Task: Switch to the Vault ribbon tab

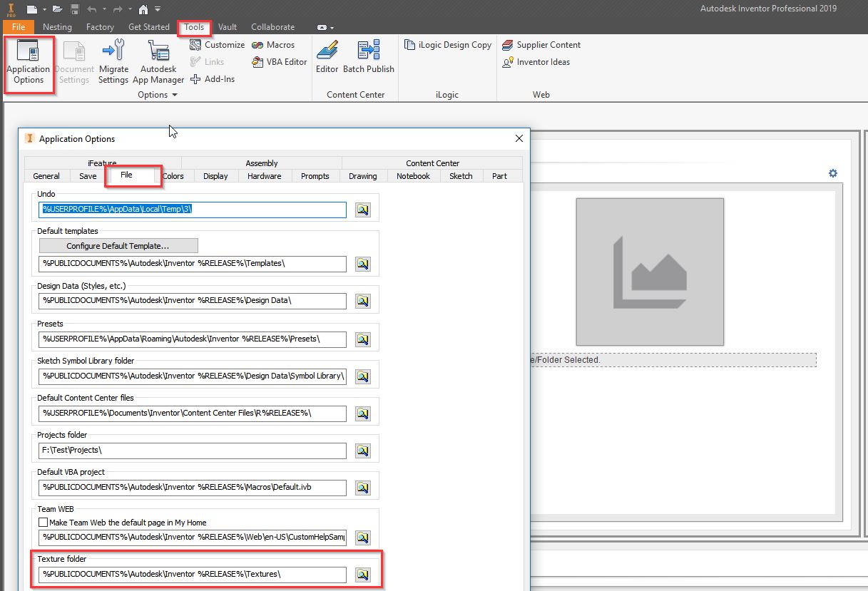Action: coord(228,27)
